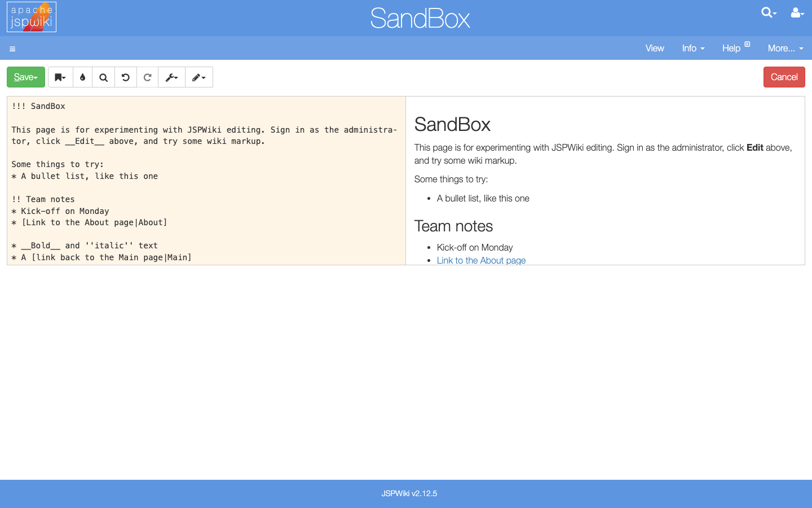Follow 'Link to the About page' in preview
This screenshot has width=812, height=508.
coord(481,260)
